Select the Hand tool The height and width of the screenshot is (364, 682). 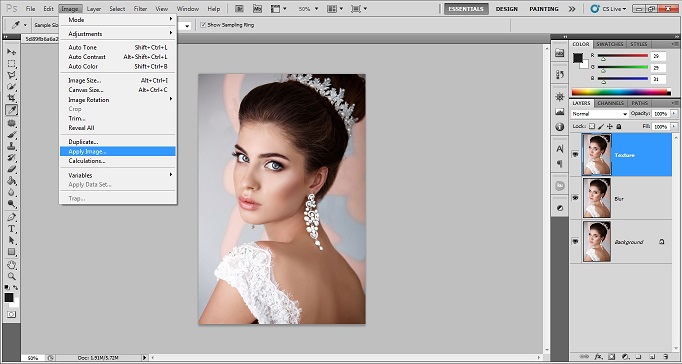pos(11,265)
